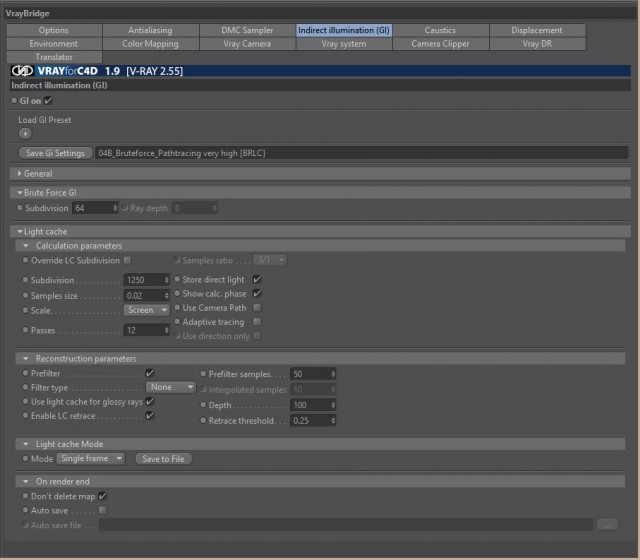Click animation dot next to GI on
640x560 pixels.
14,100
